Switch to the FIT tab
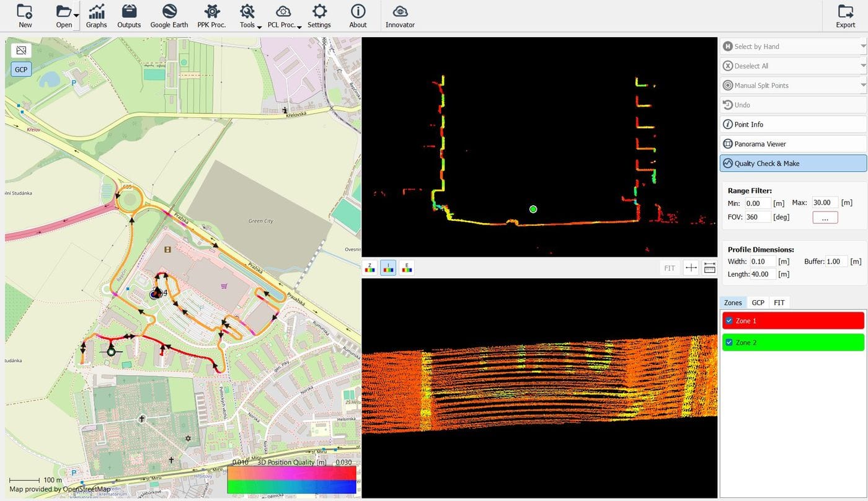868x501 pixels. click(x=779, y=303)
